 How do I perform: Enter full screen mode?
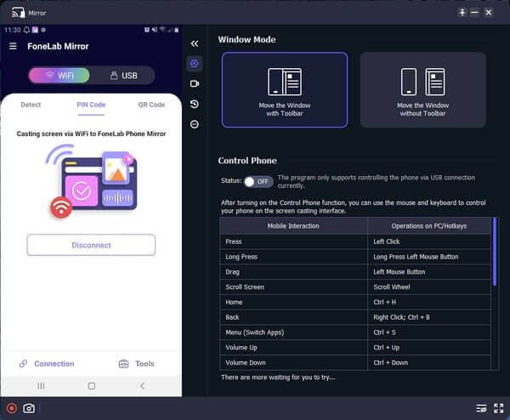coord(499,408)
